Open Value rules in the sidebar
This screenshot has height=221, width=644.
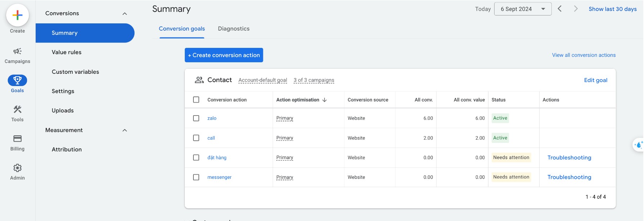tap(67, 52)
